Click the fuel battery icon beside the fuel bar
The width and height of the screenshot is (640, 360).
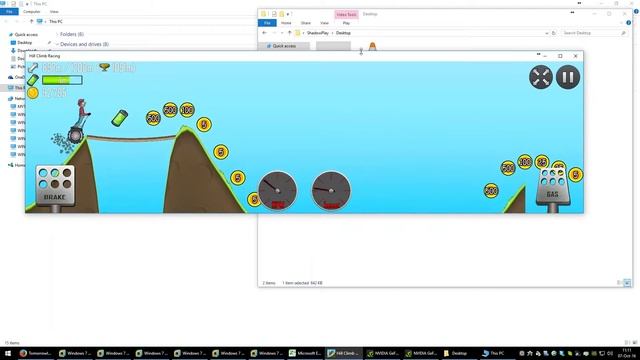tap(33, 80)
